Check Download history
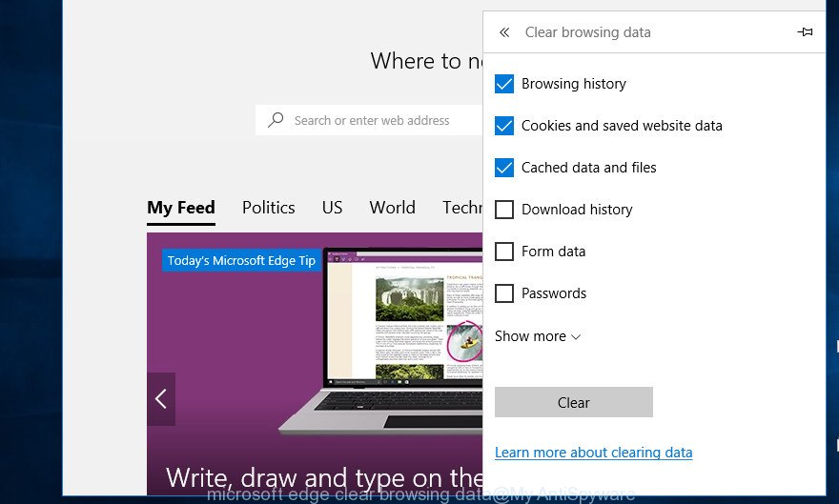This screenshot has height=504, width=839. click(504, 210)
